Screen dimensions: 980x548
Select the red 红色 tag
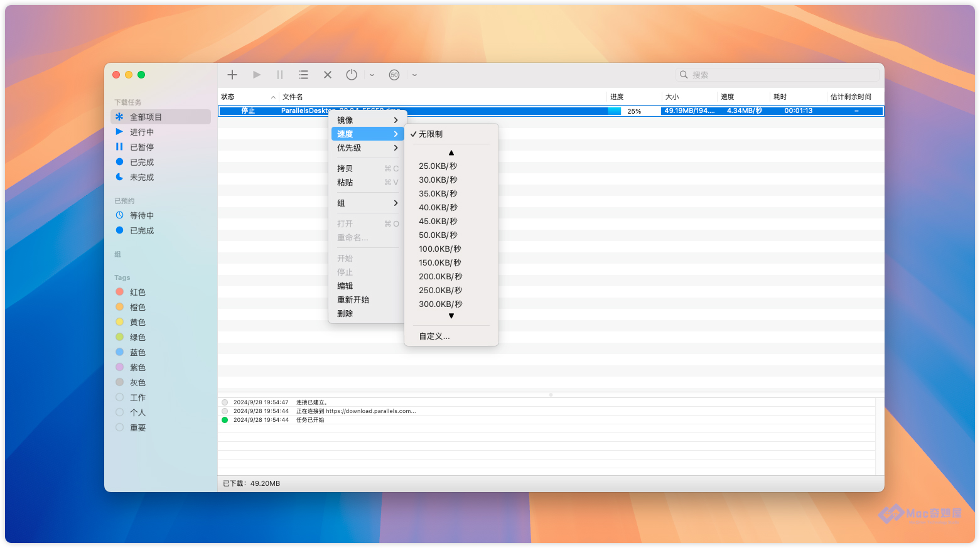click(x=137, y=293)
